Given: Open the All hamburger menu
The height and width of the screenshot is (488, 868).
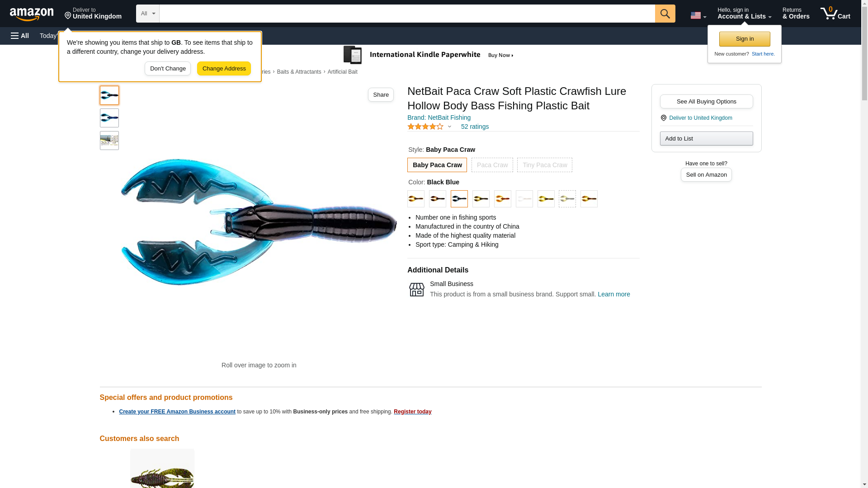Looking at the screenshot, I should click(x=20, y=36).
